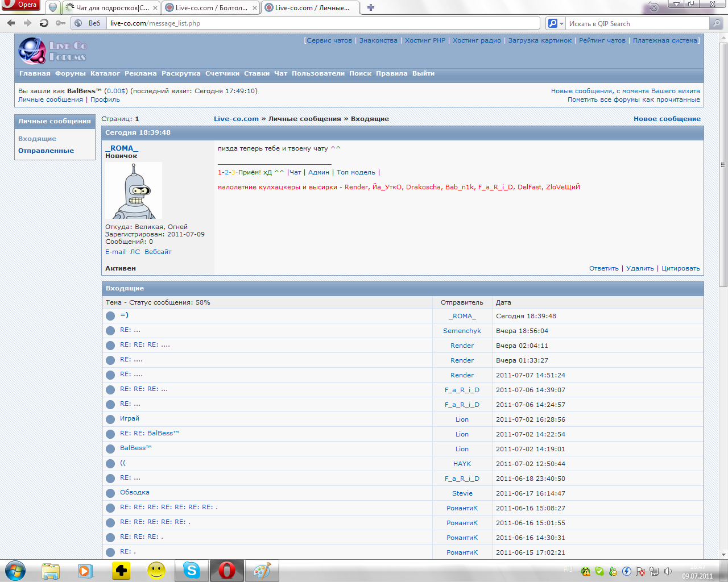Open Skype from the taskbar
Screen dimensions: 728x582
[192, 570]
